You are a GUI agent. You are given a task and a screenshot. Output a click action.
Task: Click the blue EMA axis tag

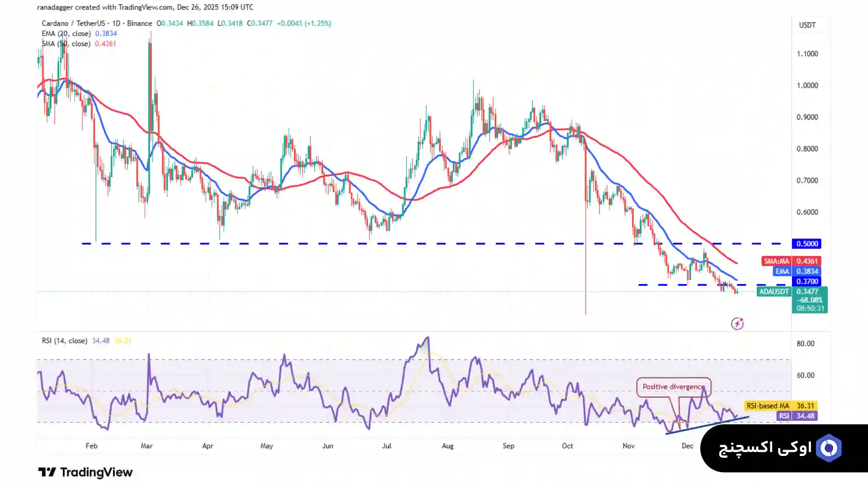pos(782,271)
